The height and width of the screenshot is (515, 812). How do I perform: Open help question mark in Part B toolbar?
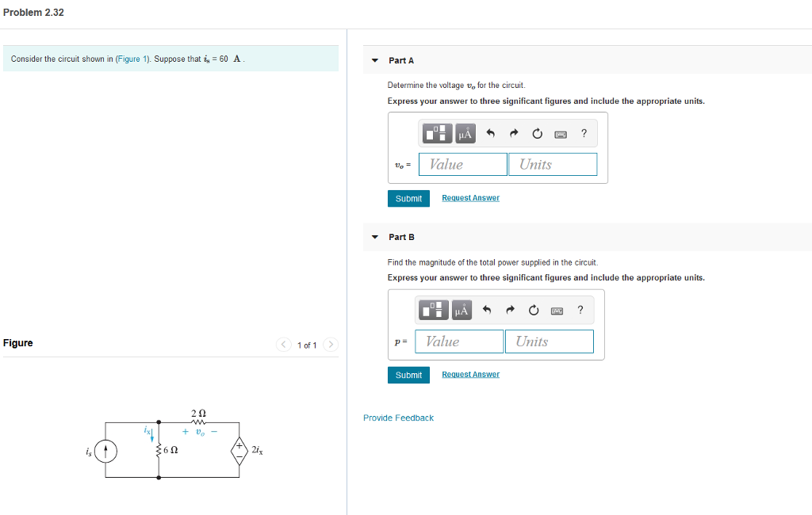pos(580,310)
